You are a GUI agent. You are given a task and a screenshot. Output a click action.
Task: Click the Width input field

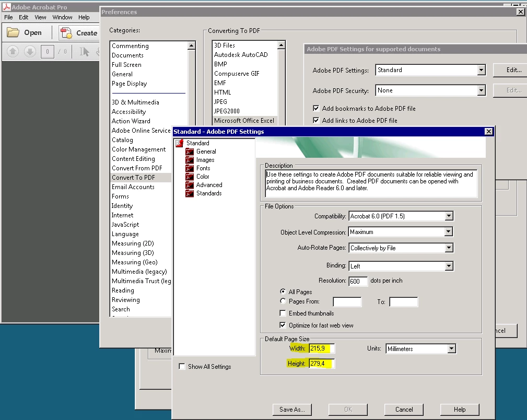click(322, 348)
